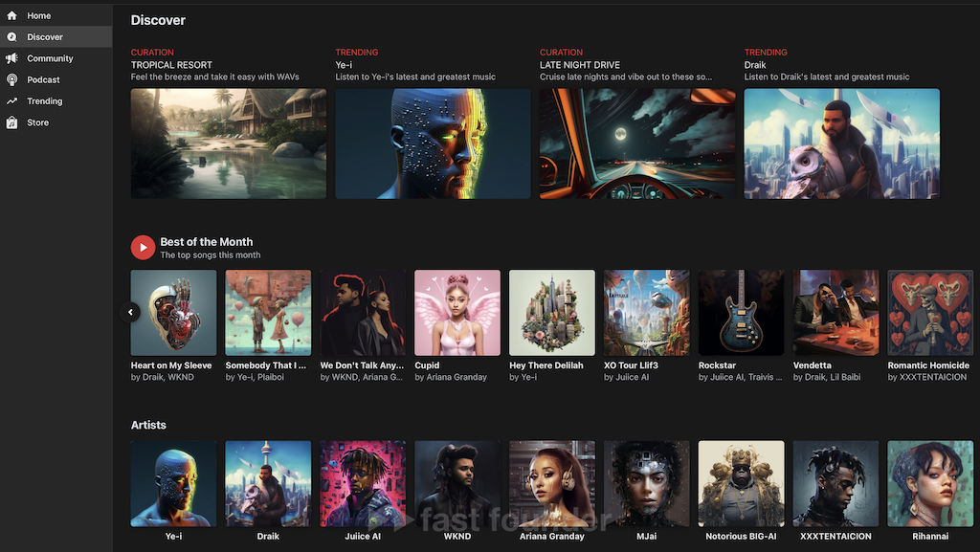Screen dimensions: 980x552
Task: Open the Rockstar guitar cover
Action: pyautogui.click(x=741, y=313)
